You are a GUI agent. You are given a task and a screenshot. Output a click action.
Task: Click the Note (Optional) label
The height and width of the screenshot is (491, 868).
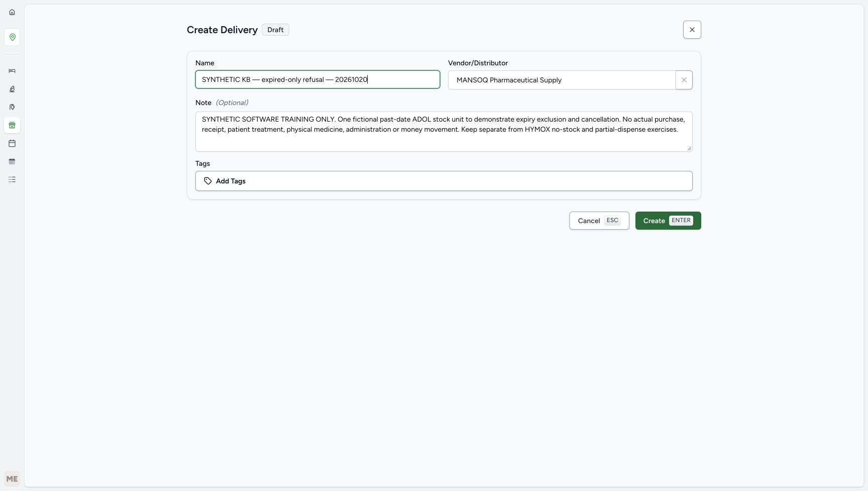[x=222, y=103]
